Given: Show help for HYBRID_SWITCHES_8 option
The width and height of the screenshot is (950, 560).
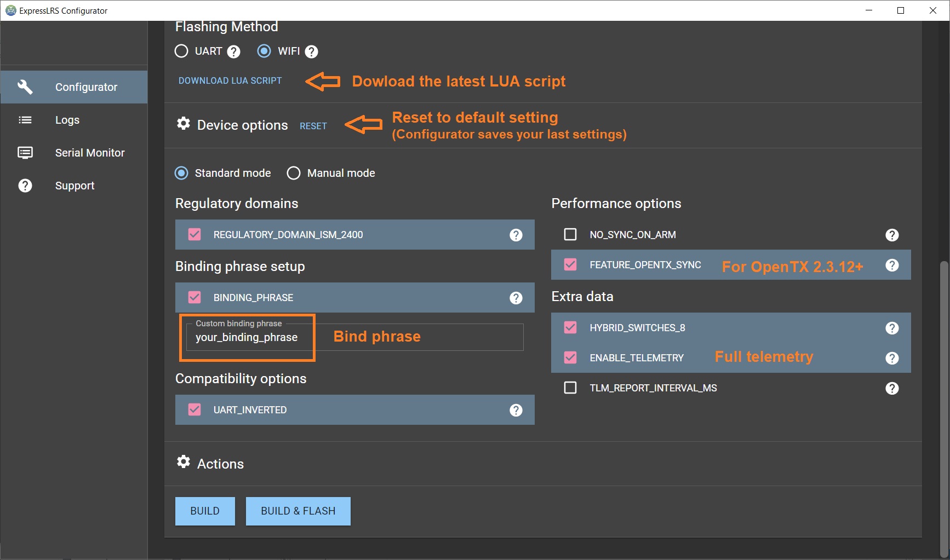Looking at the screenshot, I should [892, 328].
